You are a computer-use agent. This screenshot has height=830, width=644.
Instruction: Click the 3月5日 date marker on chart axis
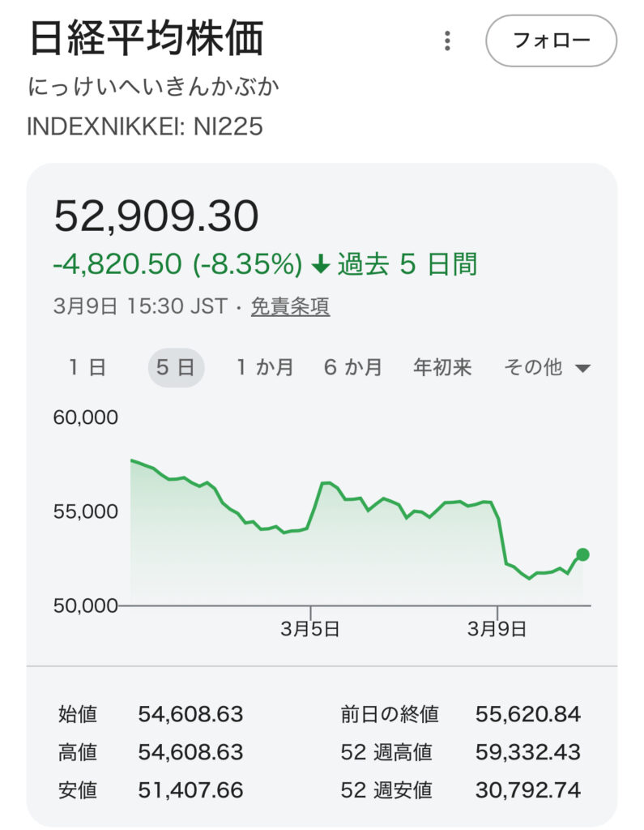(x=312, y=629)
